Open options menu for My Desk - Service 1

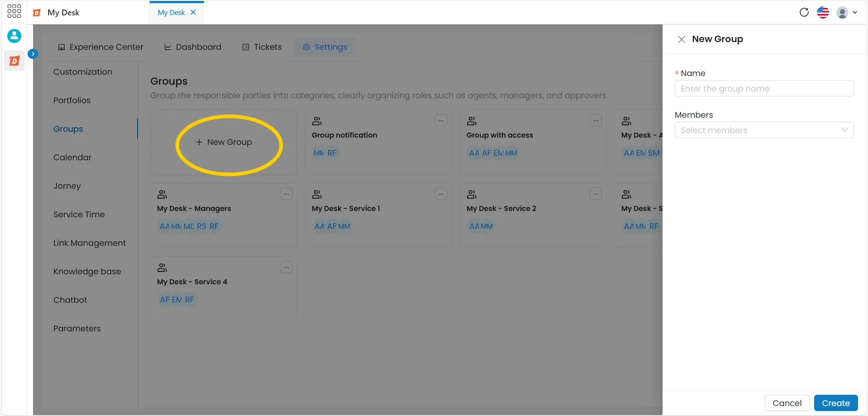[x=441, y=194]
